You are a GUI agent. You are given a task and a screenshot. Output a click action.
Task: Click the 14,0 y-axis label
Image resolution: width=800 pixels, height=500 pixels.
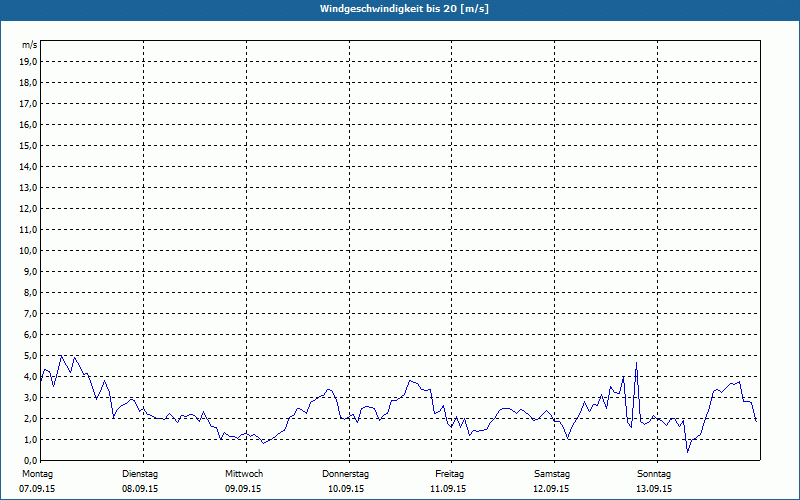(28, 166)
